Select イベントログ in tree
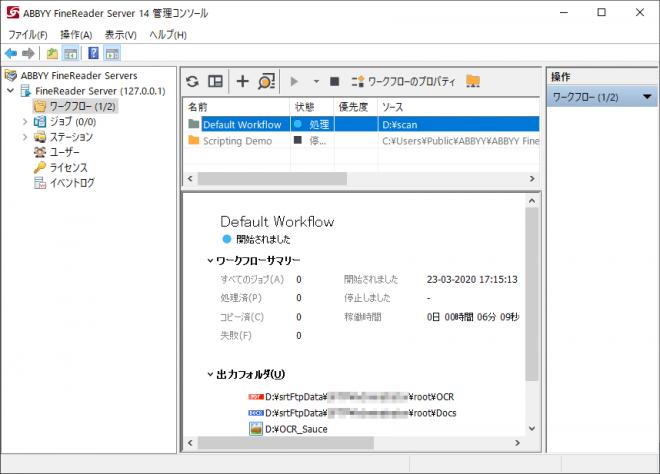 72,183
